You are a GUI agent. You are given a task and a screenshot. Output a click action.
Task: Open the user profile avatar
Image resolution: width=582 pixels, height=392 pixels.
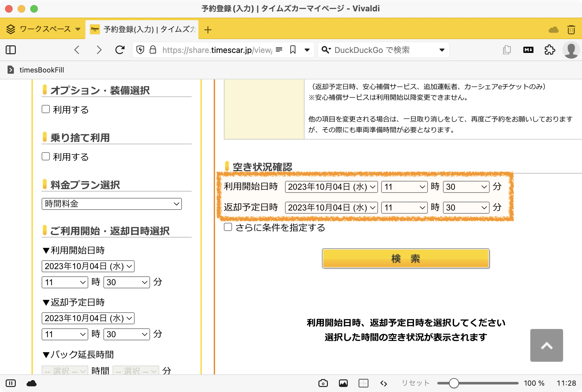(571, 50)
